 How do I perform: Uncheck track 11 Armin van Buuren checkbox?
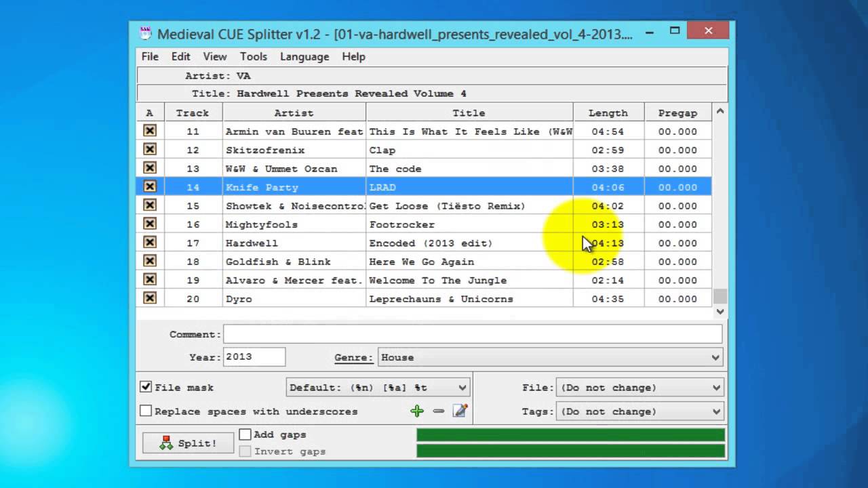tap(150, 131)
